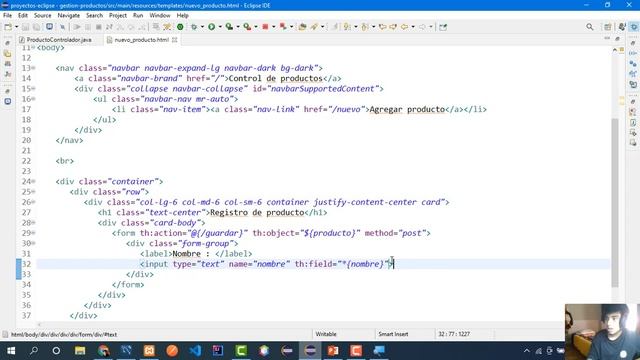The image size is (640, 360).
Task: Close the nuevo_producto.html tab
Action: tap(175, 40)
